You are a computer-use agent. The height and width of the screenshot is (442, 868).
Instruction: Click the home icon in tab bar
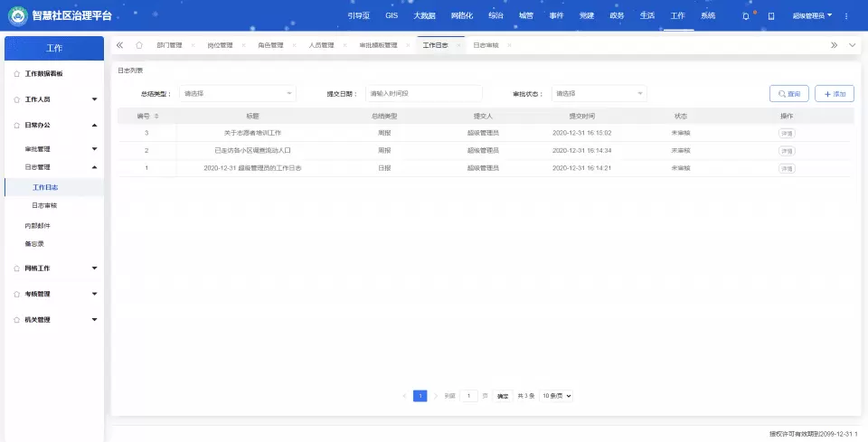tap(138, 45)
